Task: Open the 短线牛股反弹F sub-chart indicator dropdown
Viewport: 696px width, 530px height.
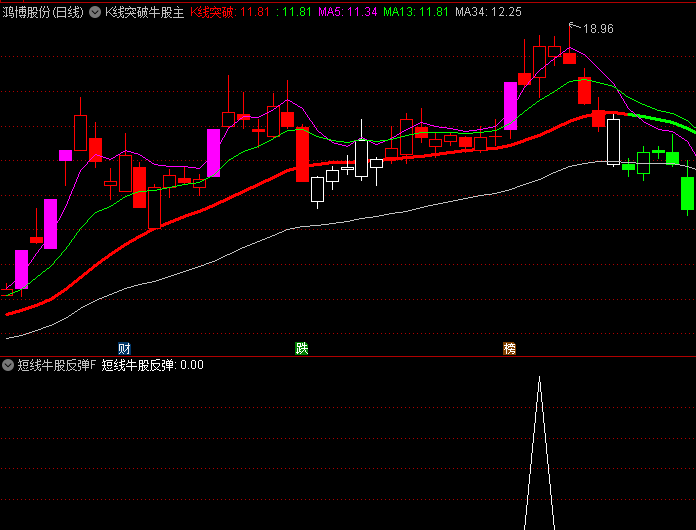Action: (x=8, y=365)
